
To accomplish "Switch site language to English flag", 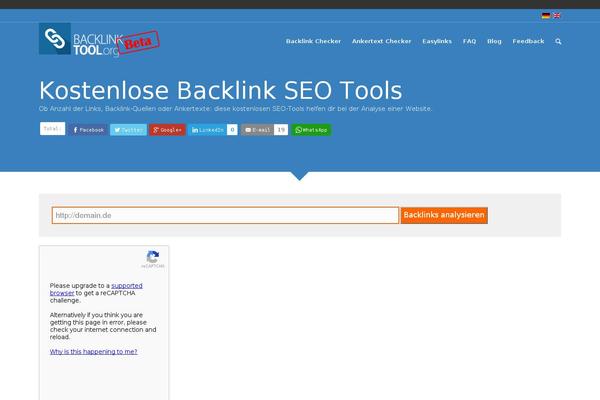I will (557, 16).
